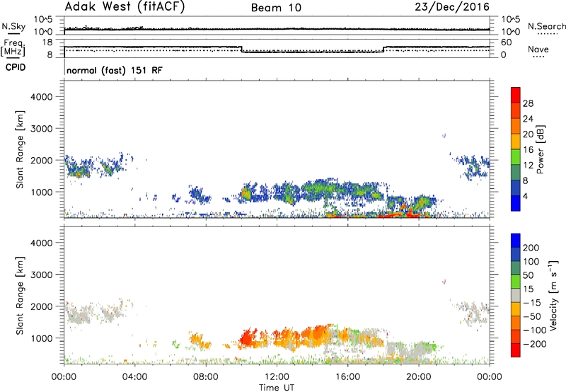Screen dimensions: 566x392
Task: Click the 'N.Search' legend label
Action: coord(546,26)
